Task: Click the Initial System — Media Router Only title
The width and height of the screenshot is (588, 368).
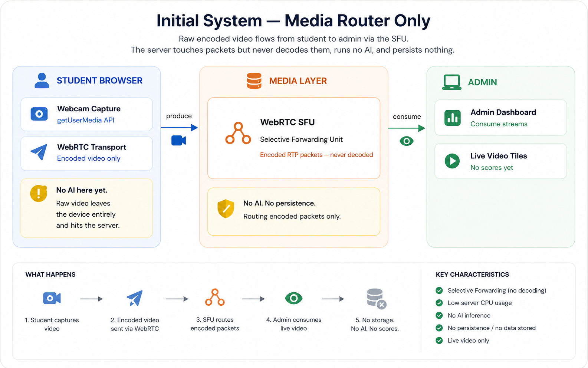Action: pyautogui.click(x=293, y=21)
